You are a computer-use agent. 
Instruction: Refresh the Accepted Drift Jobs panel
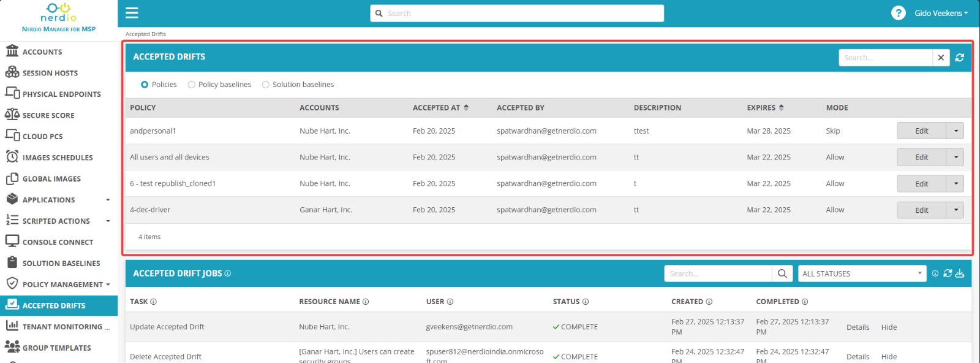948,273
